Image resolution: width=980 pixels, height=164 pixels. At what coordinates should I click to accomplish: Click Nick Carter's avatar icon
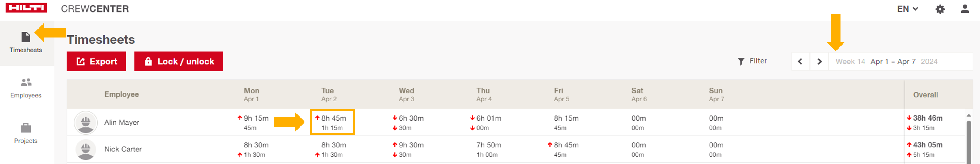[x=86, y=149]
